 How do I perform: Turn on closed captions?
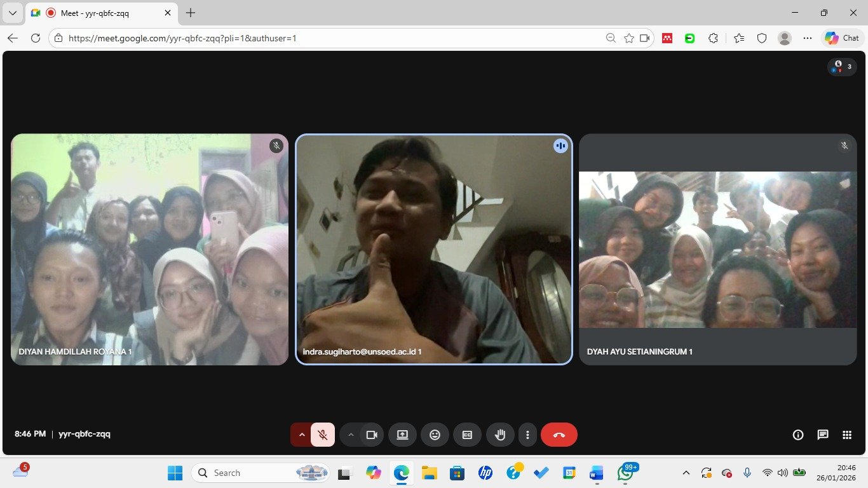click(467, 435)
